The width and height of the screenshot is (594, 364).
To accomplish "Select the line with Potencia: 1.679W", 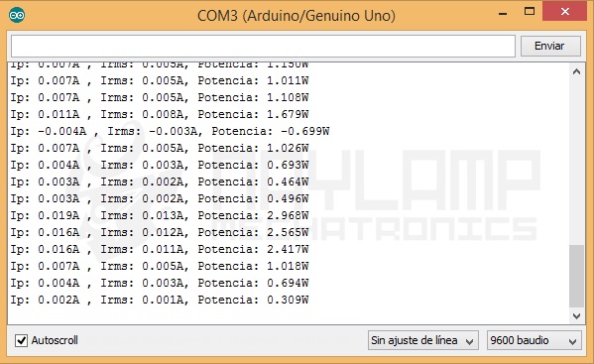I will [160, 114].
